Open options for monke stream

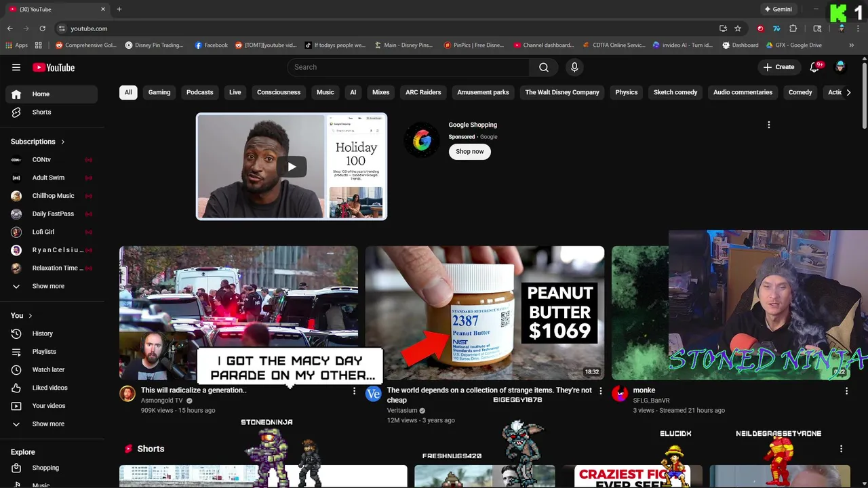coord(846,391)
